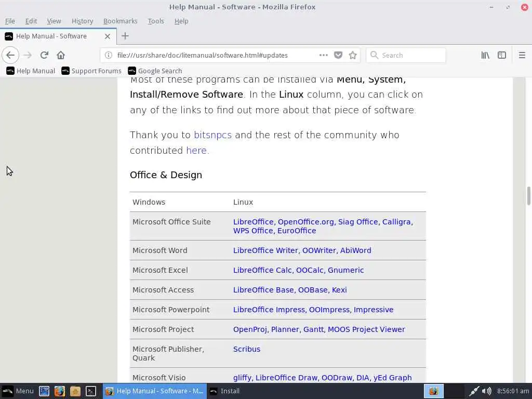Open the AbiWord link
Image resolution: width=532 pixels, height=399 pixels.
355,250
